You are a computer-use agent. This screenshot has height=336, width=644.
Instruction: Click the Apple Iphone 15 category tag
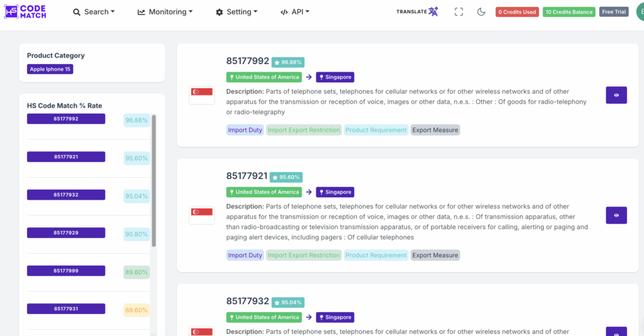(x=50, y=69)
